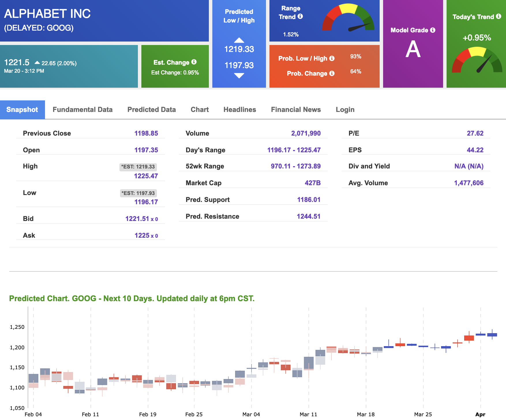Click the Est. Change info icon
This screenshot has width=506, height=420.
coord(194,62)
